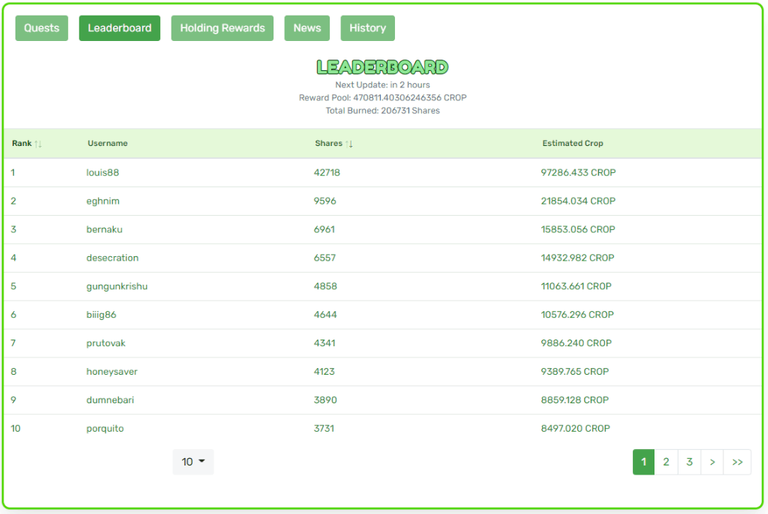Click Total Burned 206731 Shares text
Viewport: 768px width, 514px height.
(x=383, y=111)
